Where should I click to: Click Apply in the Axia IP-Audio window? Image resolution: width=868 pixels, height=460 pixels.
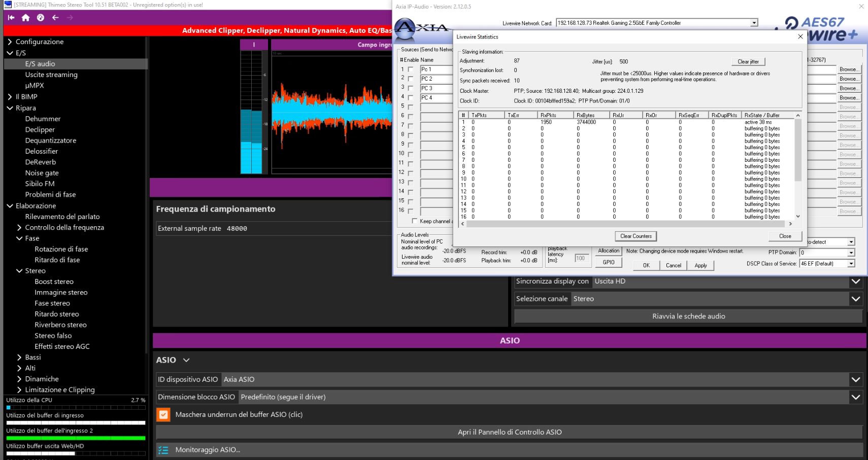[700, 265]
